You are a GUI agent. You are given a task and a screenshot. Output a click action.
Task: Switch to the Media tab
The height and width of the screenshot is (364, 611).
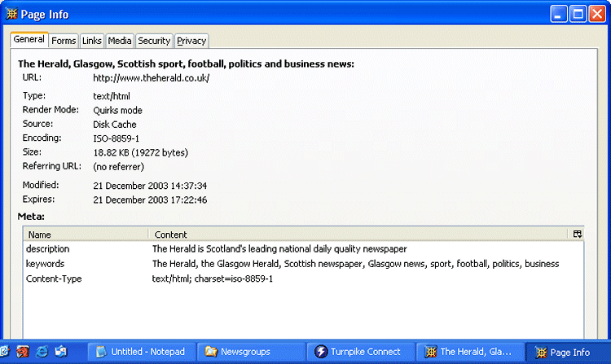pyautogui.click(x=120, y=41)
